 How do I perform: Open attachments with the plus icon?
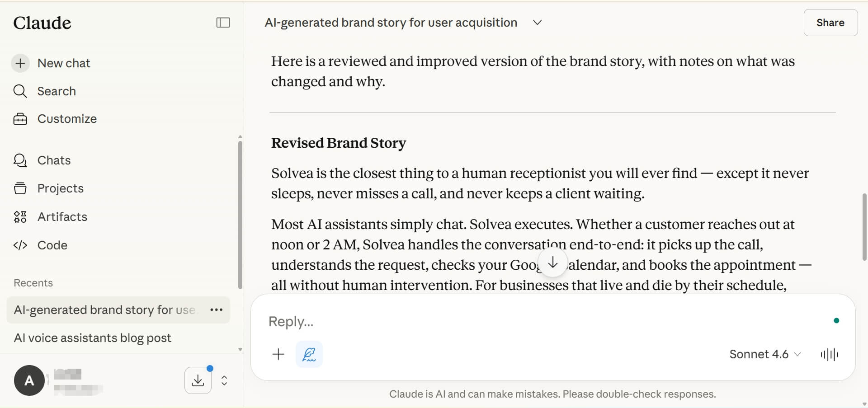(x=278, y=354)
